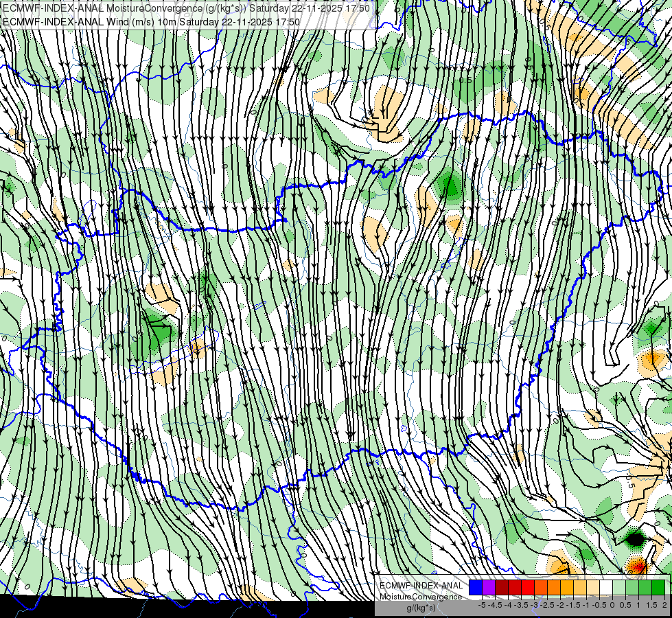Click the darkest green legend swatch
Screen dimensions: 672x618
(x=658, y=588)
